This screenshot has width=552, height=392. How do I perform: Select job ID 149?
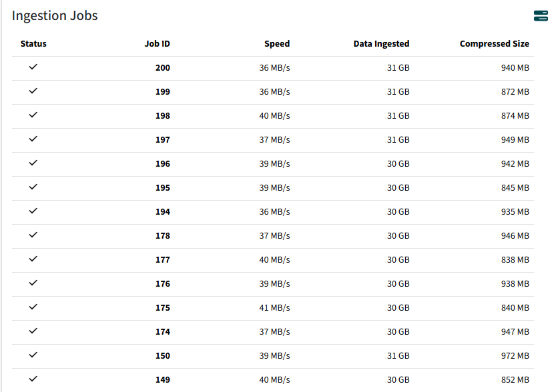coord(162,380)
